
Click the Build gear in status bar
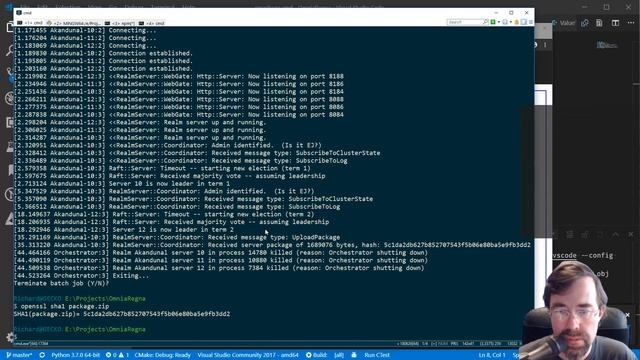click(x=316, y=355)
